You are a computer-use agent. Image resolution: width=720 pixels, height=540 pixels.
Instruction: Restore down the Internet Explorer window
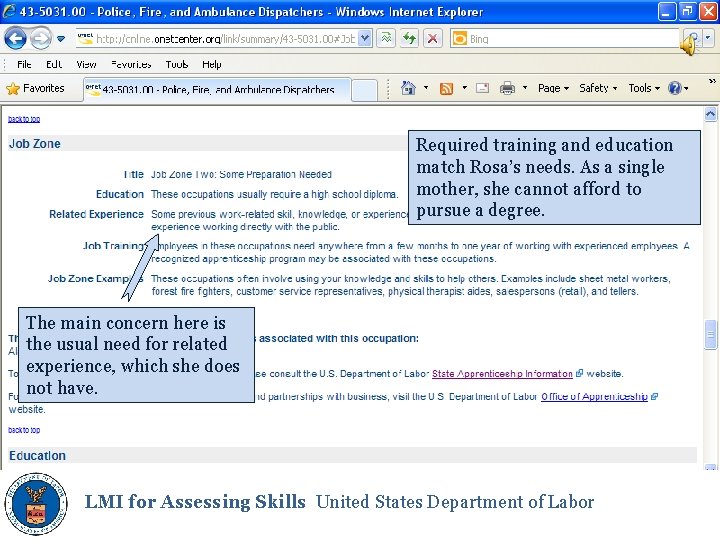click(x=687, y=11)
